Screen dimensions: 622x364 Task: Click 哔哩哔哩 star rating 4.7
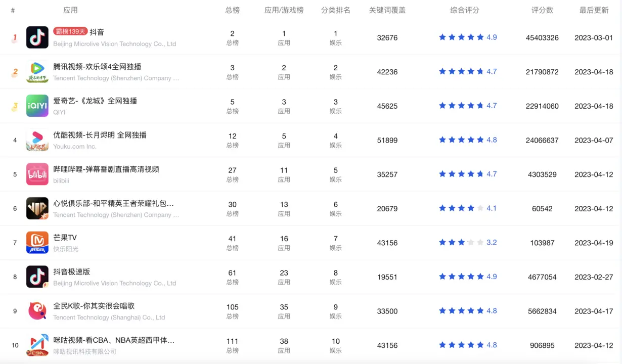pyautogui.click(x=468, y=174)
